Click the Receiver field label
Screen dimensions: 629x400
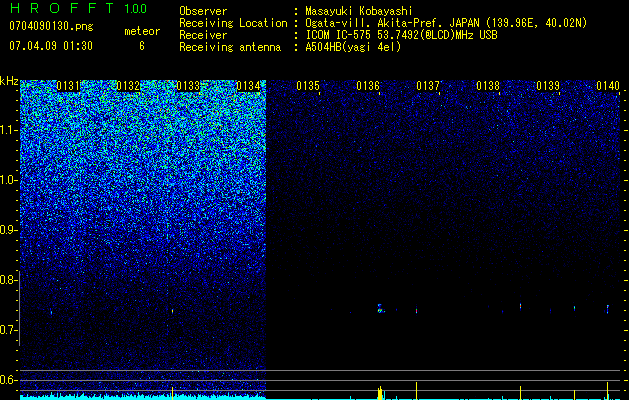click(203, 35)
